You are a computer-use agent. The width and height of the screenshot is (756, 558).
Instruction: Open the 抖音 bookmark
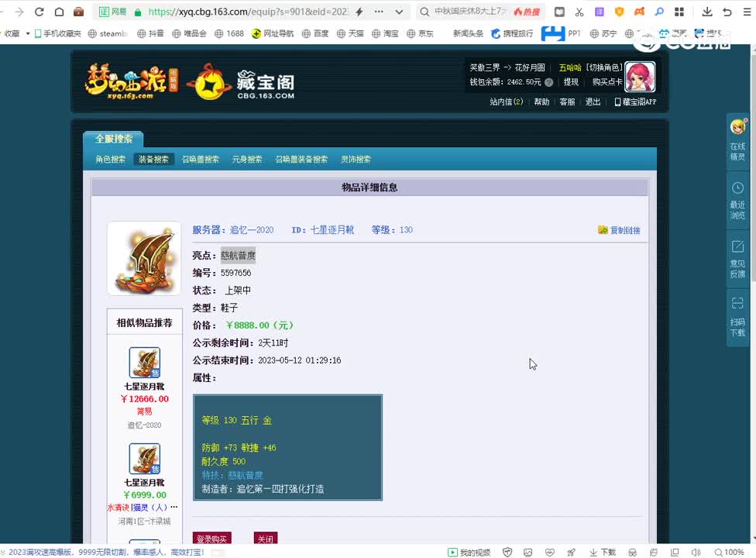tap(150, 33)
